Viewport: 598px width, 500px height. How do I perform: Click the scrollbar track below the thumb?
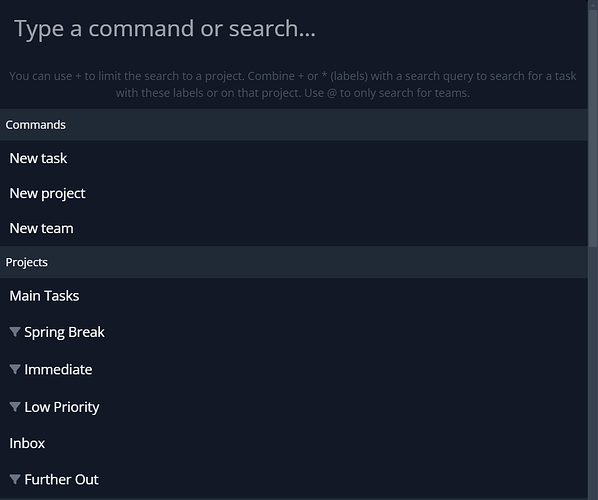tap(593, 372)
